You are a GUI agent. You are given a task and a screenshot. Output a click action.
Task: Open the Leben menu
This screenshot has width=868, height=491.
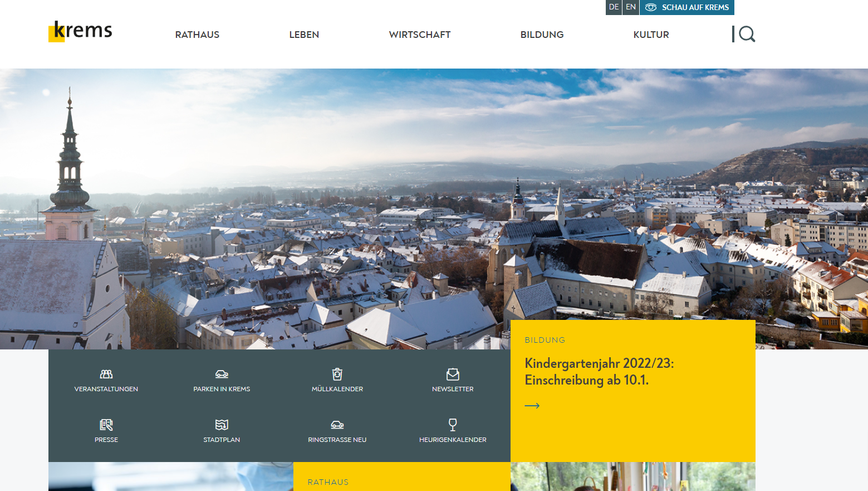point(304,35)
